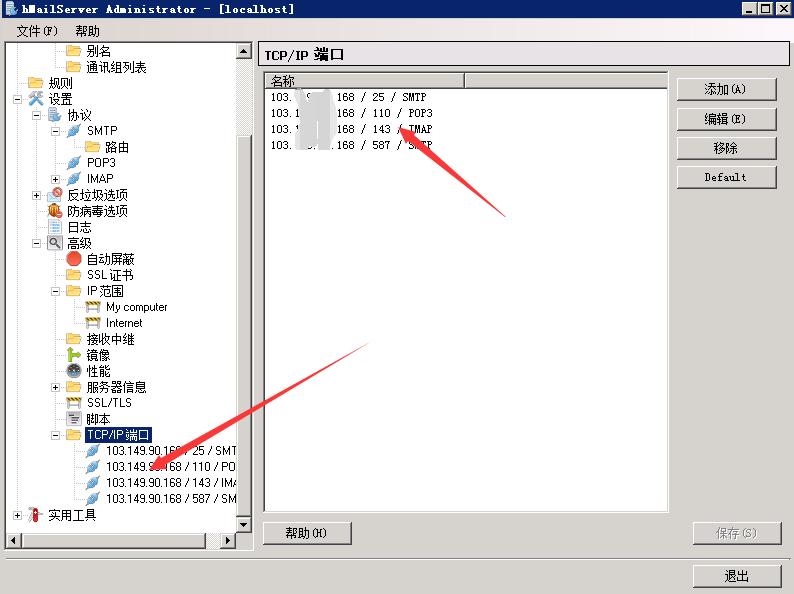Image resolution: width=794 pixels, height=594 pixels.
Task: Click the 通讯组列表 folder icon
Action: pyautogui.click(x=73, y=67)
